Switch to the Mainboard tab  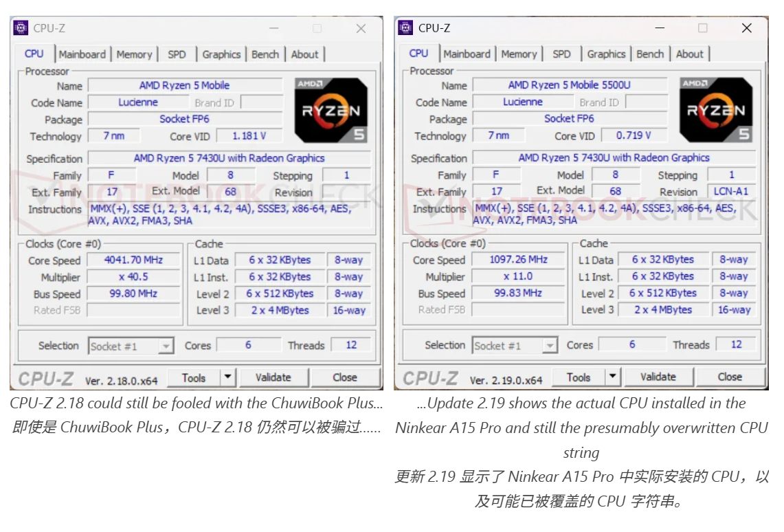[x=82, y=54]
